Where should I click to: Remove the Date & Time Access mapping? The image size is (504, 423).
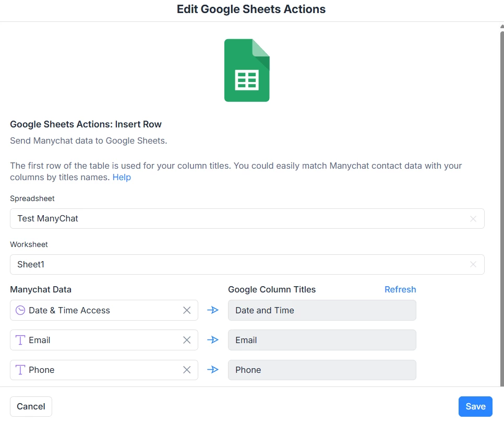pyautogui.click(x=187, y=310)
